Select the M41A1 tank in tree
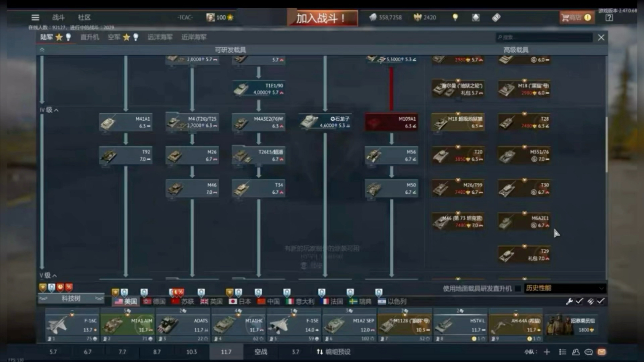This screenshot has width=644, height=362. (x=126, y=122)
